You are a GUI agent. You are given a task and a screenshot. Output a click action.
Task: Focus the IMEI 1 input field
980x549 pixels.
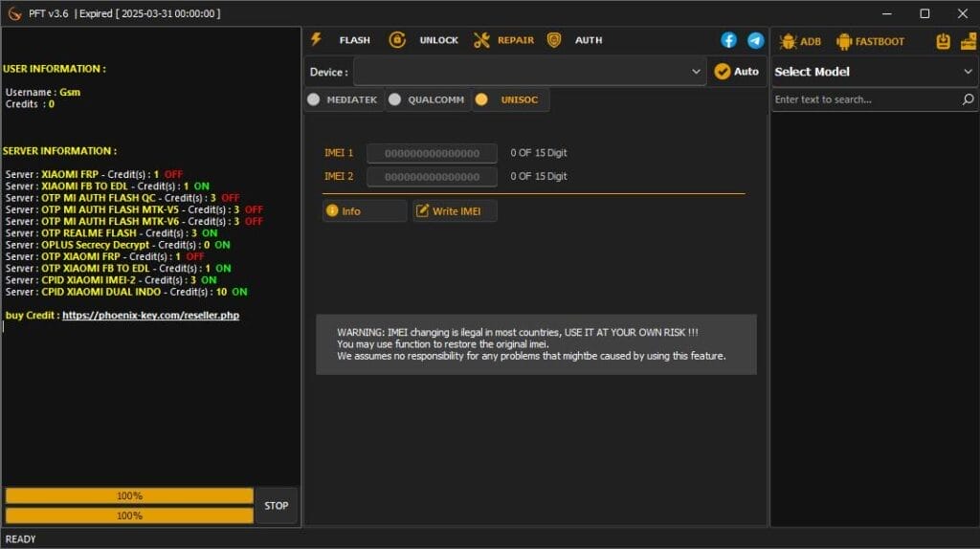432,153
